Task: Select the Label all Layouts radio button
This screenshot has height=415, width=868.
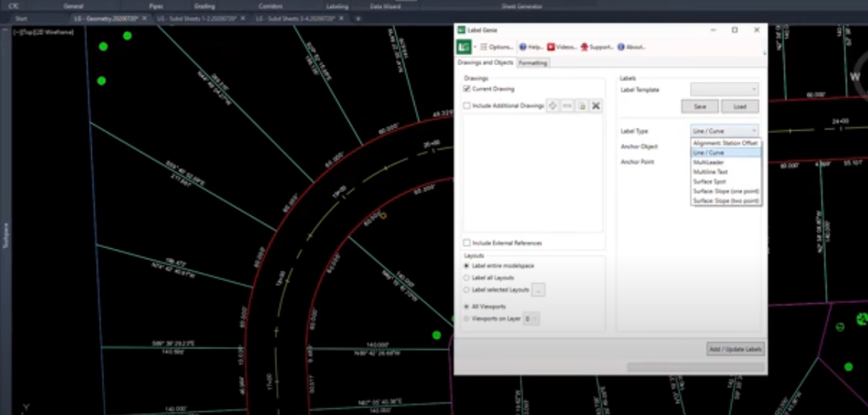Action: click(x=467, y=277)
